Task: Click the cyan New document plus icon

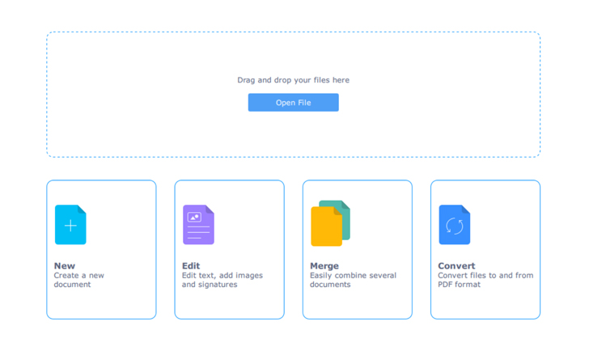Action: click(70, 225)
